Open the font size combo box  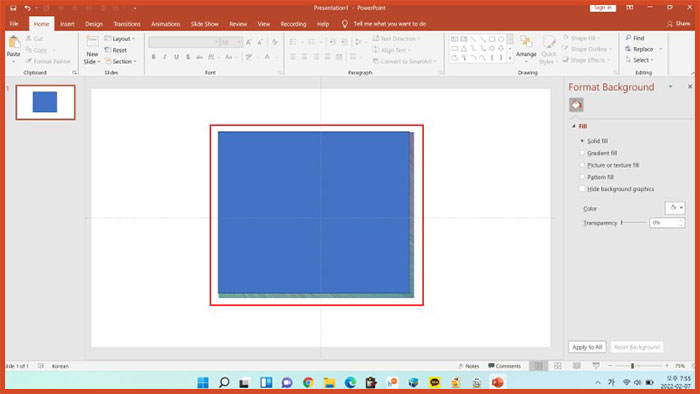click(x=231, y=42)
